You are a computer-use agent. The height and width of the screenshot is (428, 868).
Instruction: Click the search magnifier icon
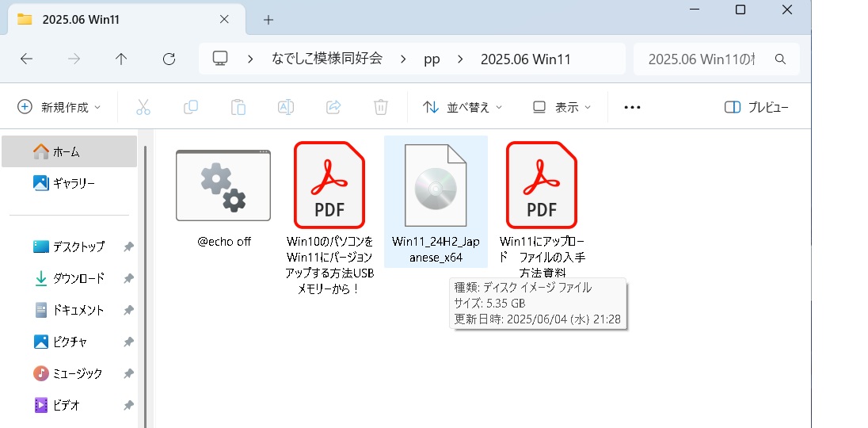(x=781, y=59)
